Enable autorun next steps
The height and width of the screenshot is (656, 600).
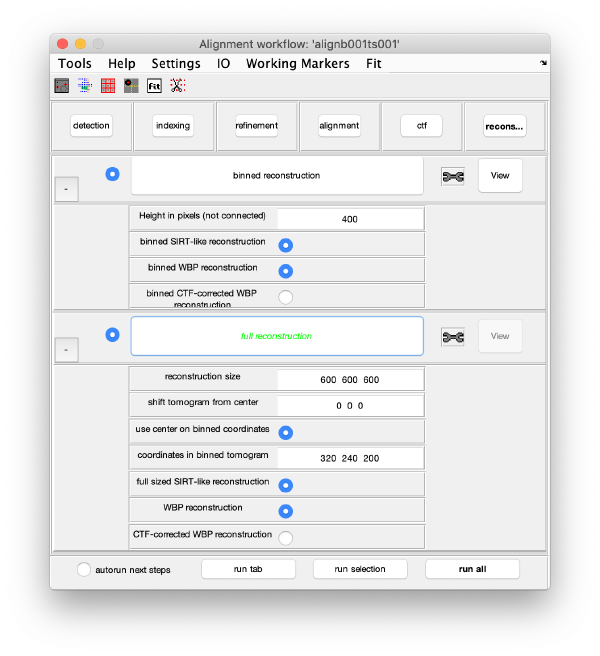[84, 569]
